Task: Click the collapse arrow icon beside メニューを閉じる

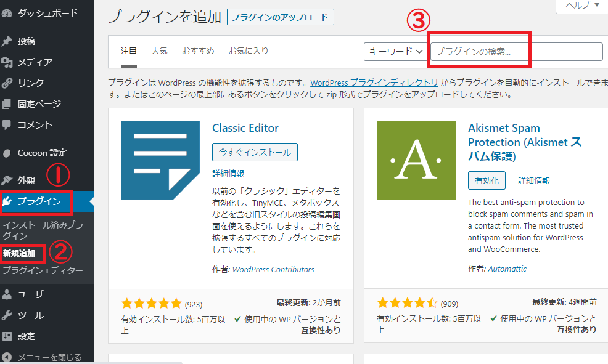Action: pos(7,357)
